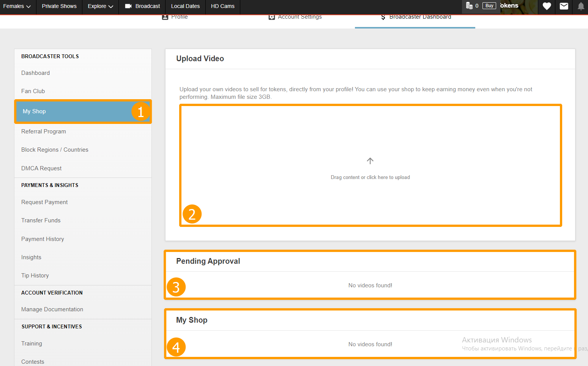Viewport: 588px width, 366px height.
Task: Expand the Females dropdown
Action: coord(17,6)
